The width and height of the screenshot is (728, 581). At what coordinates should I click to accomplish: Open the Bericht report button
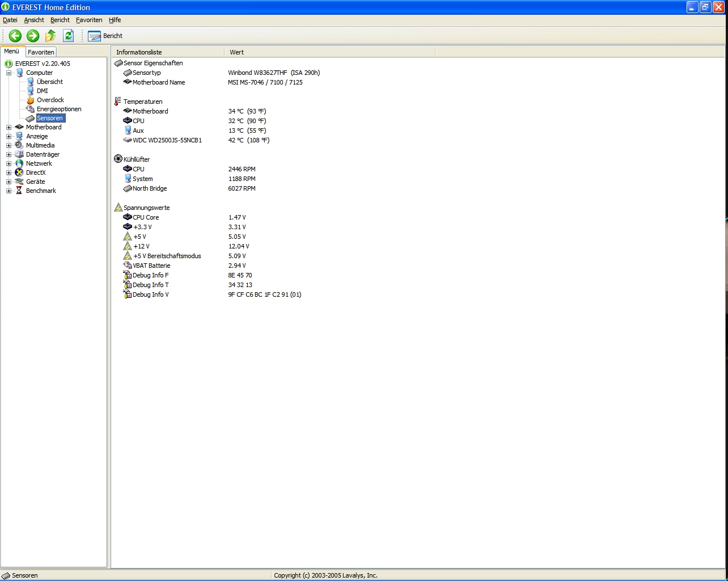tap(105, 36)
